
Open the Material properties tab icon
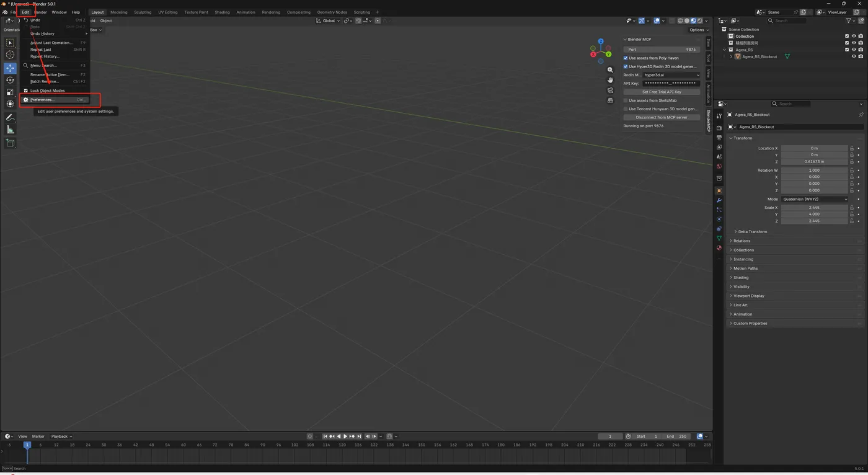(719, 248)
